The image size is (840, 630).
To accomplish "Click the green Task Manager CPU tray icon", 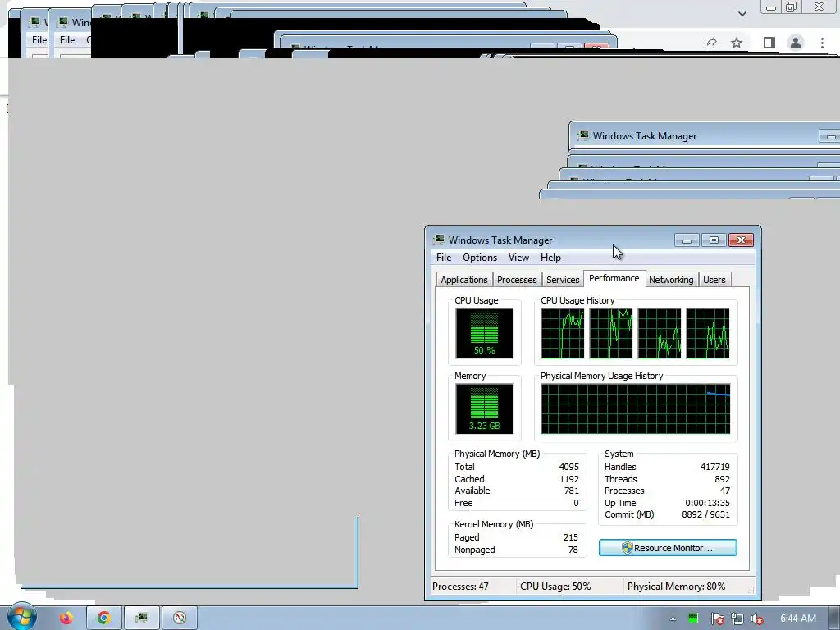I will (693, 619).
